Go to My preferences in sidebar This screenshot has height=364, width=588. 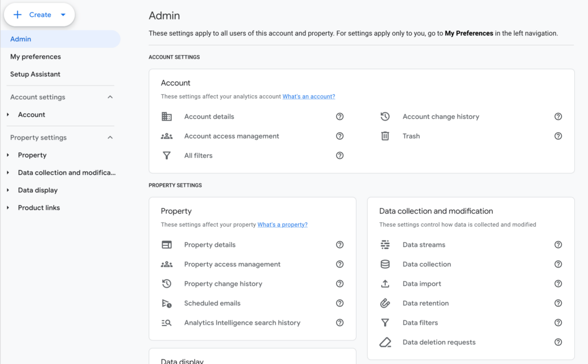pyautogui.click(x=36, y=57)
